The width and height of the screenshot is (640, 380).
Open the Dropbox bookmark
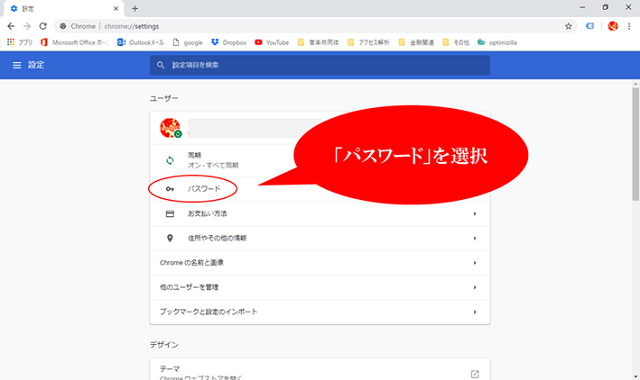(x=229, y=42)
